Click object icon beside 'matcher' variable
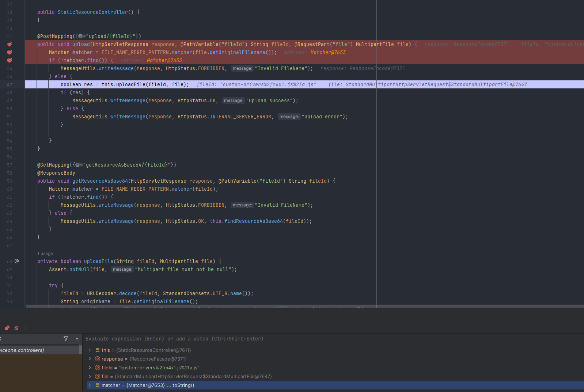 click(98, 385)
